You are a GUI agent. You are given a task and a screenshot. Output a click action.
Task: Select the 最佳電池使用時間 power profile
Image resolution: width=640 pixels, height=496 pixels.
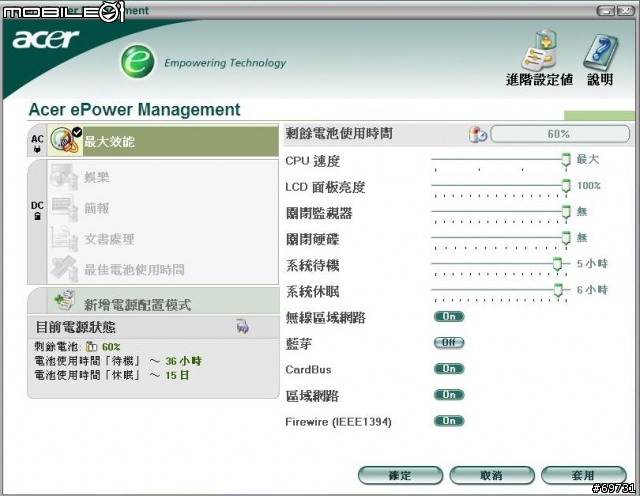click(163, 269)
